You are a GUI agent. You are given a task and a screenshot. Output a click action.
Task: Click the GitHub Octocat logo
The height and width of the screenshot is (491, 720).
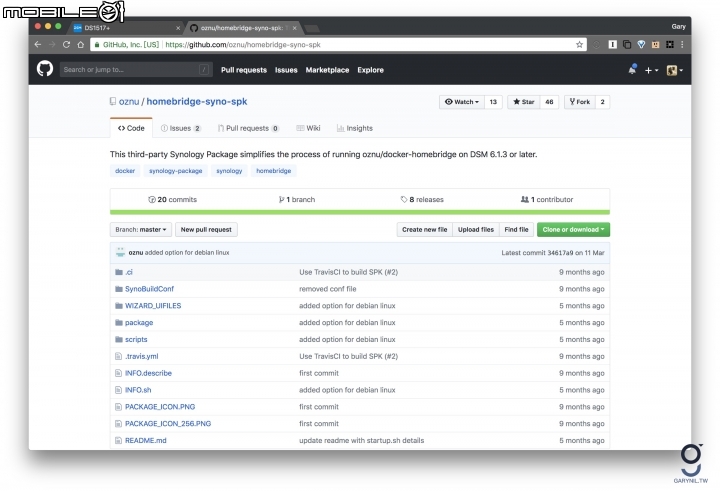(45, 69)
